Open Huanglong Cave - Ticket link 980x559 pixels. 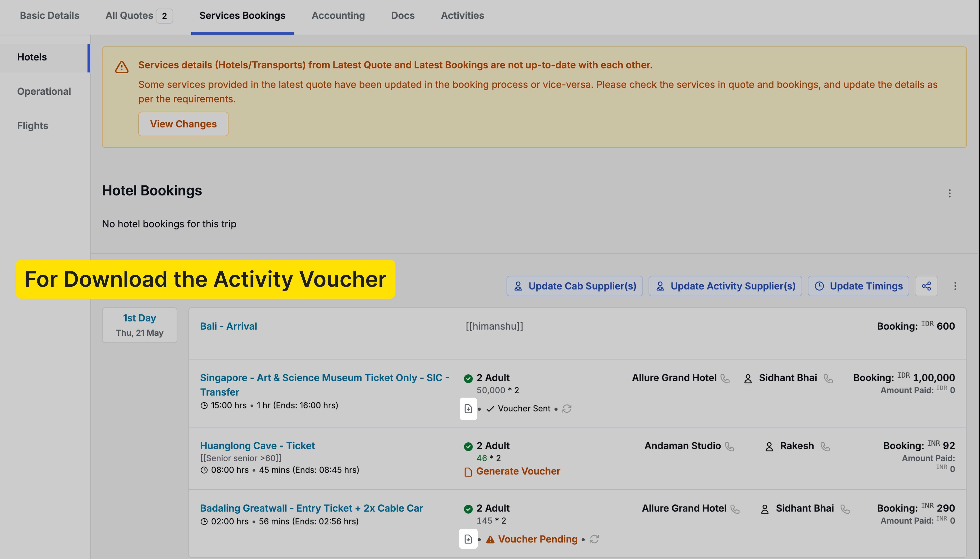[257, 446]
